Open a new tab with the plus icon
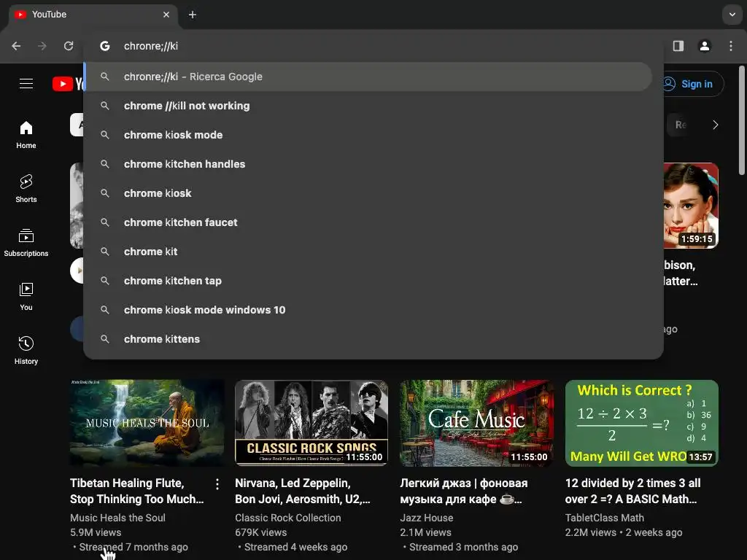747x560 pixels. coord(193,15)
